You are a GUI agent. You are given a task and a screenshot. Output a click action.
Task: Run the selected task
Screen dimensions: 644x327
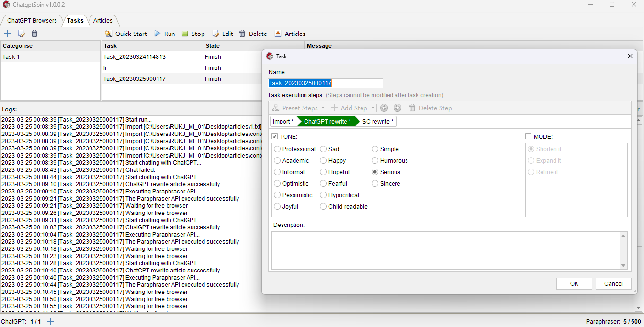click(x=164, y=34)
